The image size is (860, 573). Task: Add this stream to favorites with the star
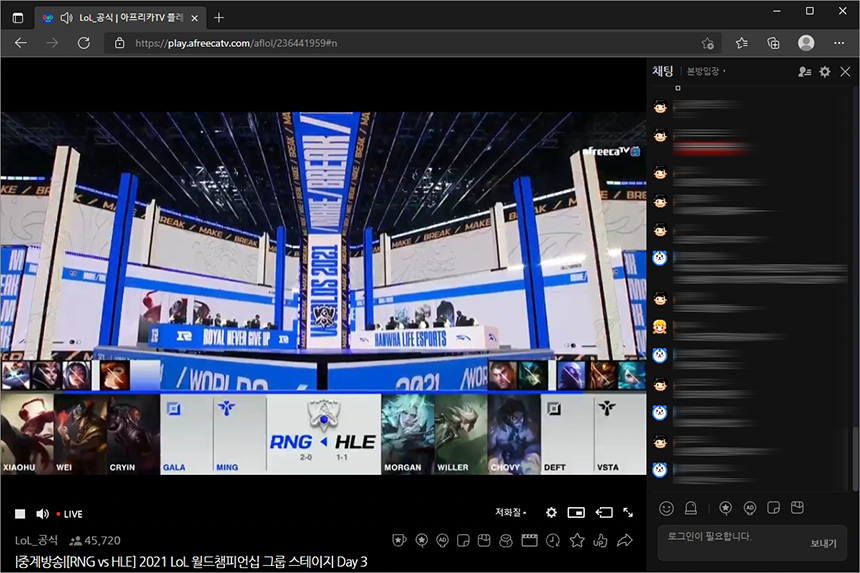[577, 541]
